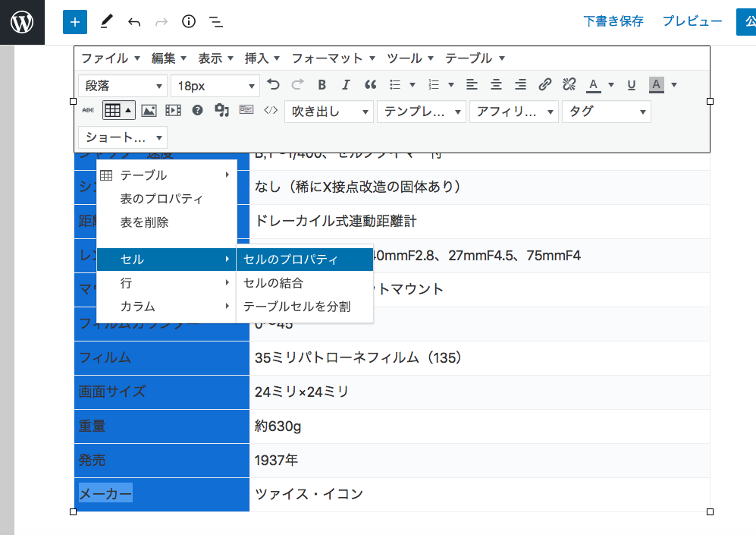Center align text
Screen dimensions: 756x535
(x=496, y=85)
